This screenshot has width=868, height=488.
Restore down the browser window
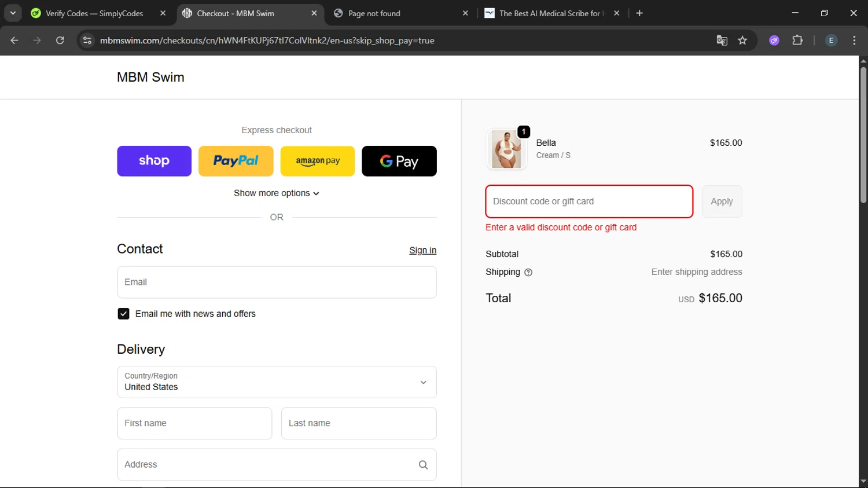point(824,13)
